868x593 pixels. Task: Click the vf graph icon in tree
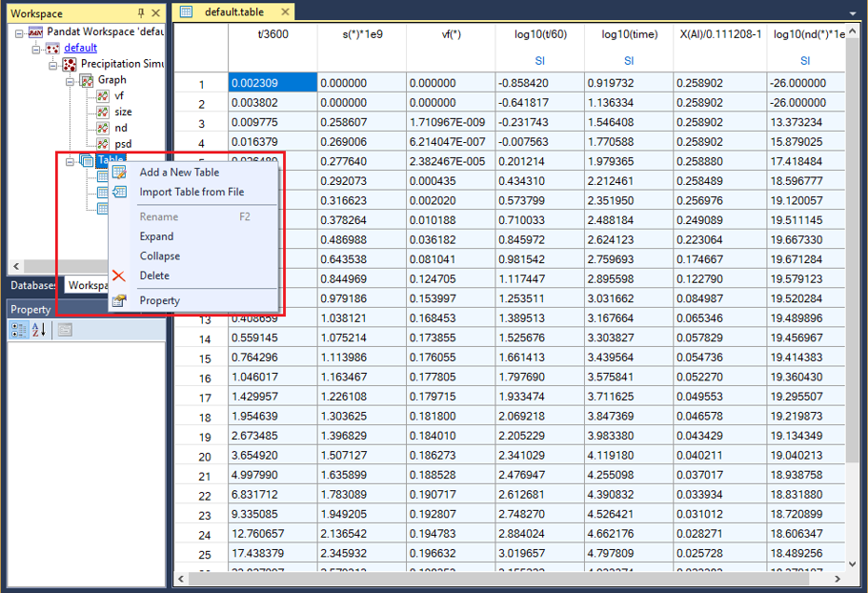click(102, 96)
